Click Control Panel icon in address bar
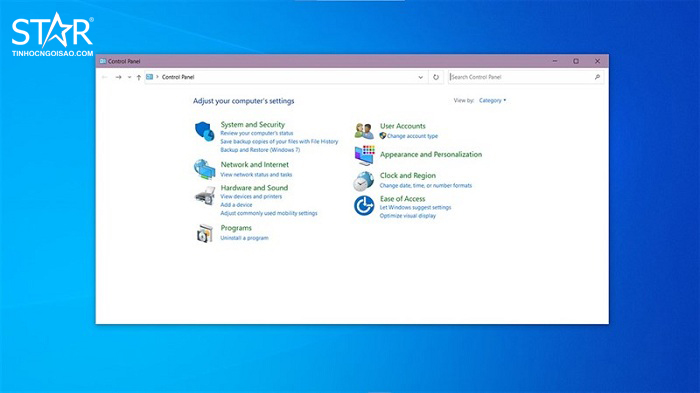Image resolution: width=700 pixels, height=393 pixels. pos(150,77)
